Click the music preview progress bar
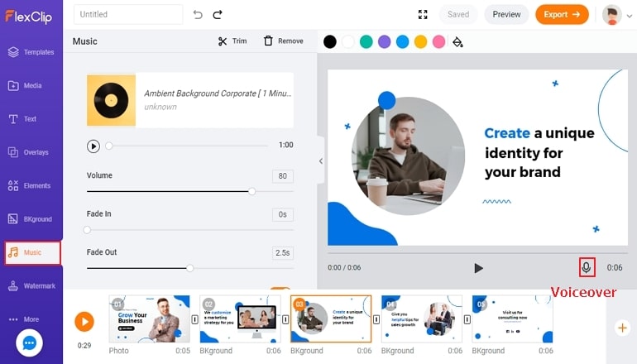 coord(188,146)
